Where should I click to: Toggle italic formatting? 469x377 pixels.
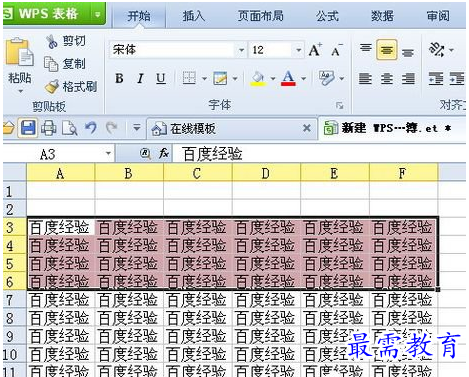click(x=140, y=79)
